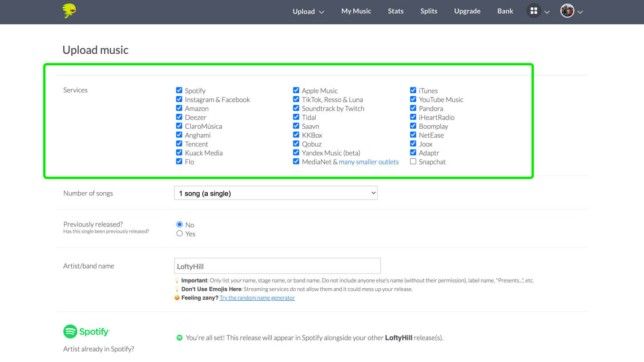This screenshot has height=362, width=644.
Task: Click the user profile avatar
Action: [567, 11]
